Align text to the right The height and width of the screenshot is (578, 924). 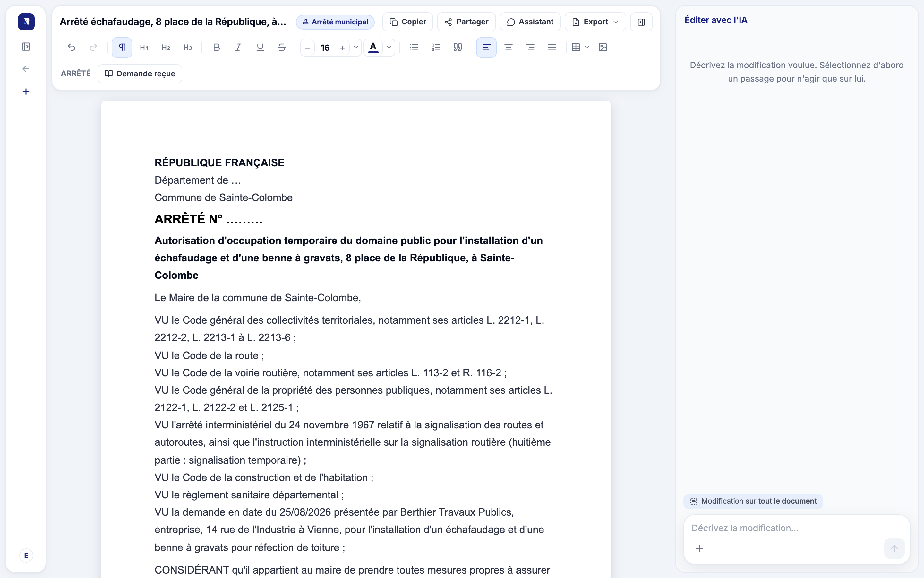pyautogui.click(x=530, y=48)
